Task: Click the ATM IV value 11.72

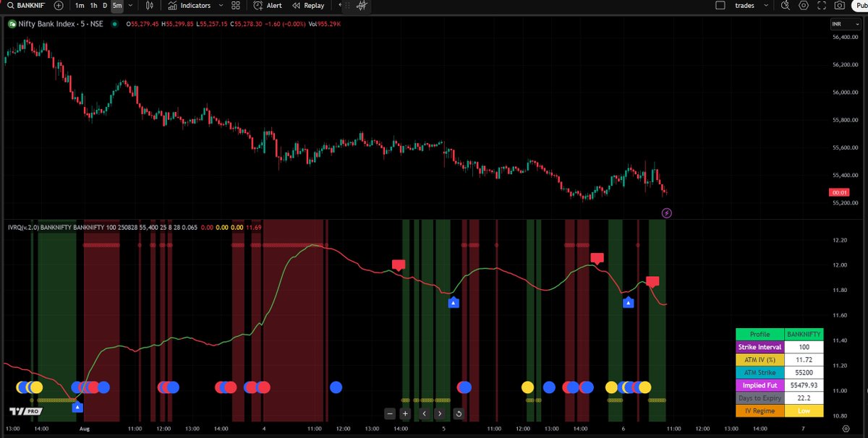Action: (804, 359)
